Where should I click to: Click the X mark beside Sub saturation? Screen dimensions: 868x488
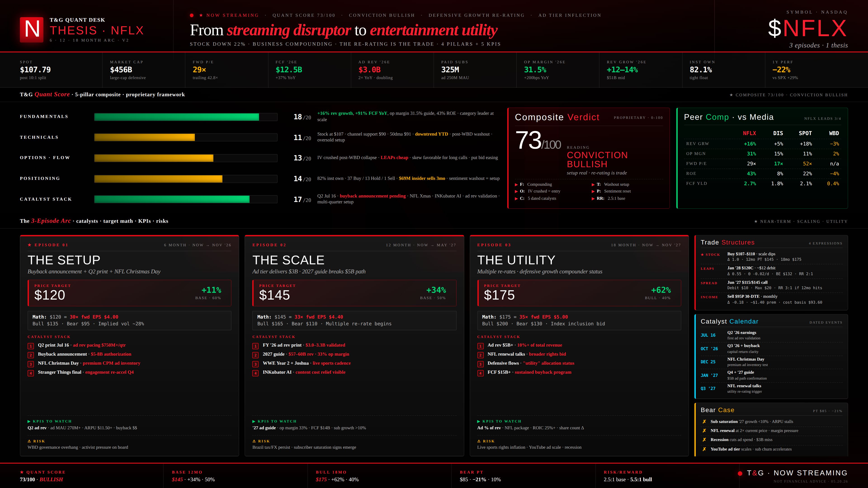tap(704, 422)
